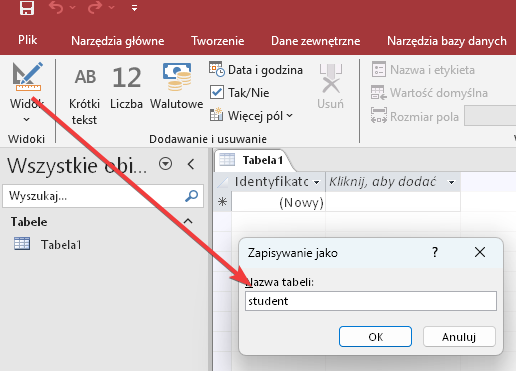Open navigation pane options circle dropdown
The height and width of the screenshot is (371, 516).
coord(166,164)
